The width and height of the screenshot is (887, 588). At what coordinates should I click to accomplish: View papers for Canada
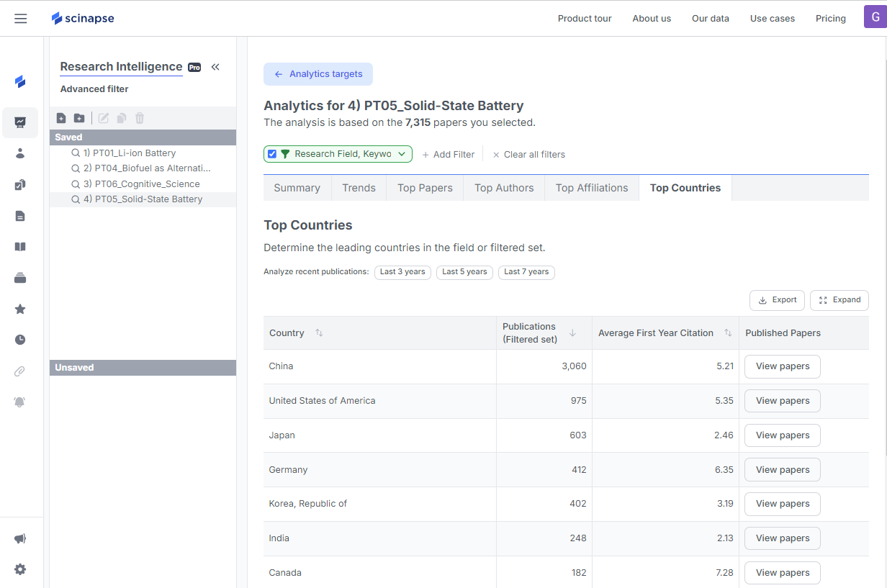tap(783, 573)
